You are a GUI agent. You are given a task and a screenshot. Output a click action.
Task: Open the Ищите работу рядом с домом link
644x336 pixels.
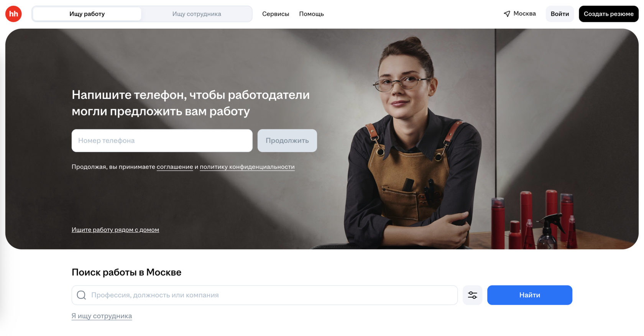click(x=115, y=229)
